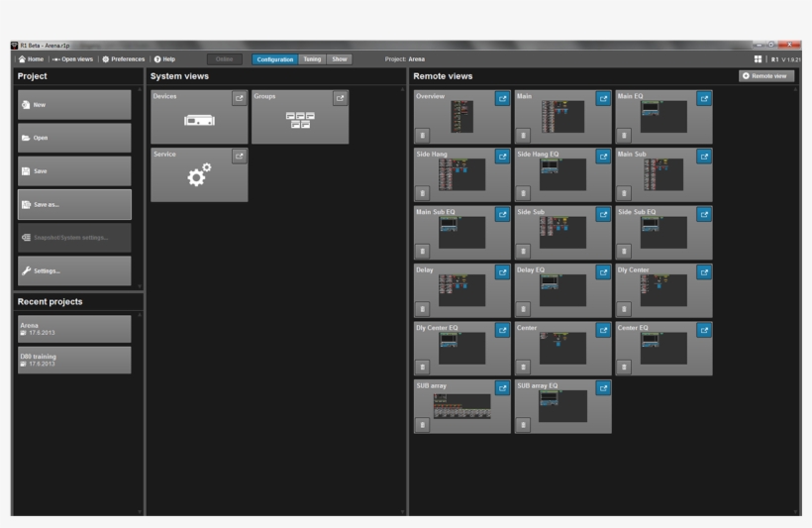Click the Open project button
Viewport: 812px width, 528px height.
point(74,138)
